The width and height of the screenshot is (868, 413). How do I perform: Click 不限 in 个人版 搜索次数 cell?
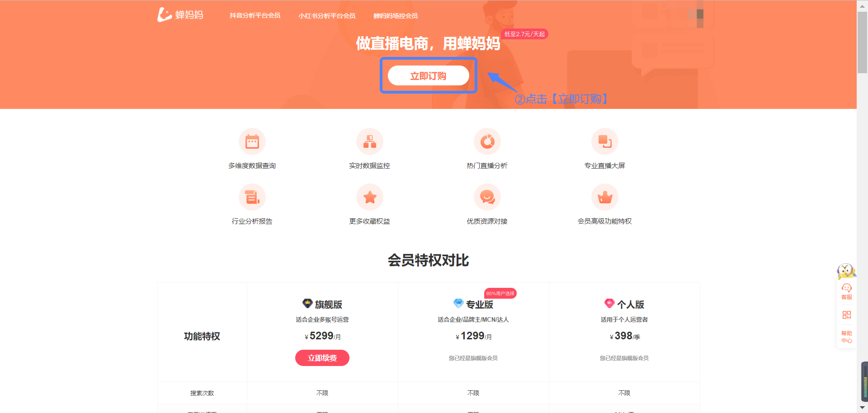tap(624, 393)
